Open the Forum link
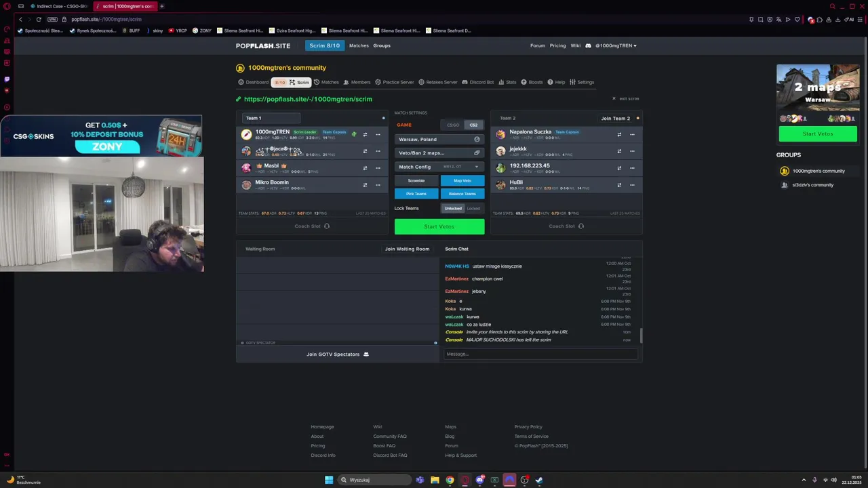The width and height of the screenshot is (868, 488). [538, 45]
